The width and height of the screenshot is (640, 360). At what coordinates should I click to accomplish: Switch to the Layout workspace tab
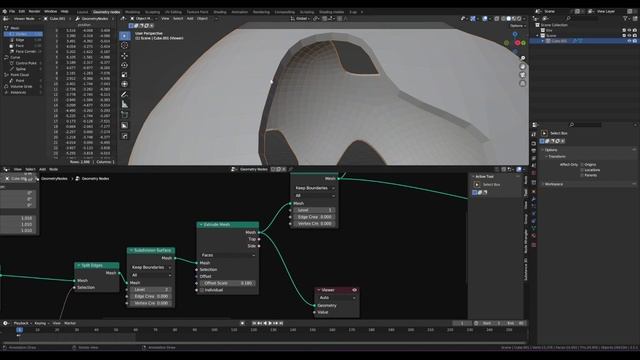(x=82, y=12)
